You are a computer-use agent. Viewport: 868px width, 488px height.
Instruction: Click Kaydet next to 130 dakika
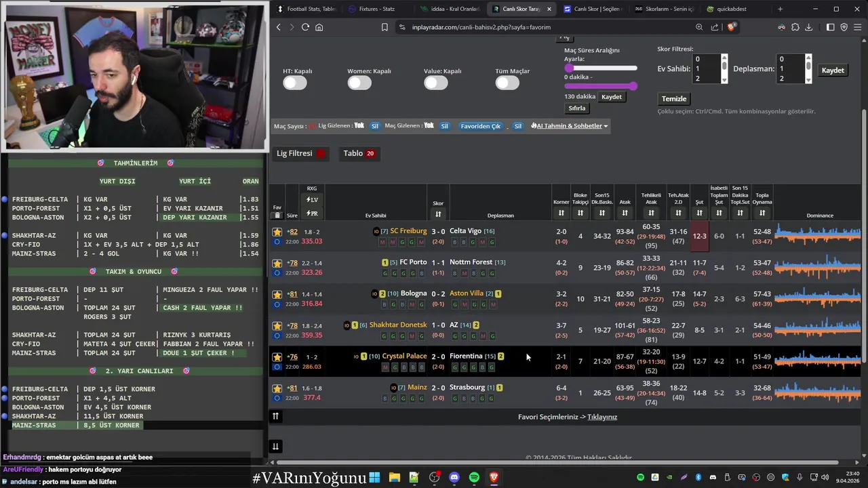(x=611, y=97)
